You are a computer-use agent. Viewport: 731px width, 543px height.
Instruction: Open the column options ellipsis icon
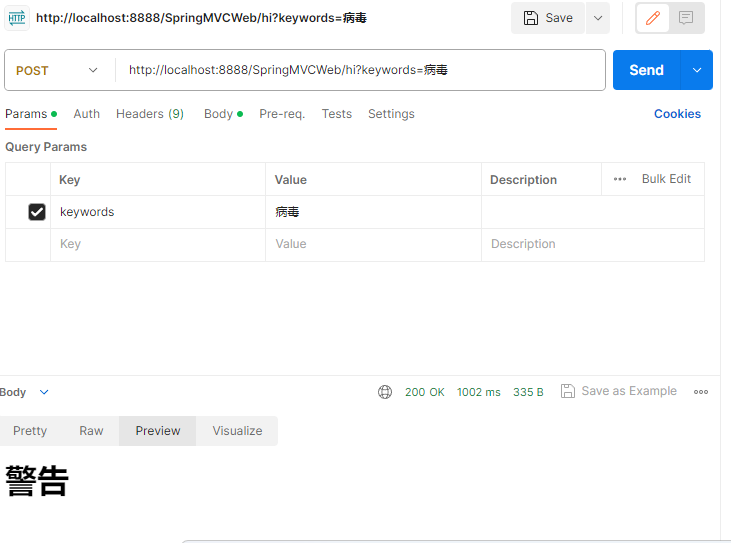(x=620, y=179)
